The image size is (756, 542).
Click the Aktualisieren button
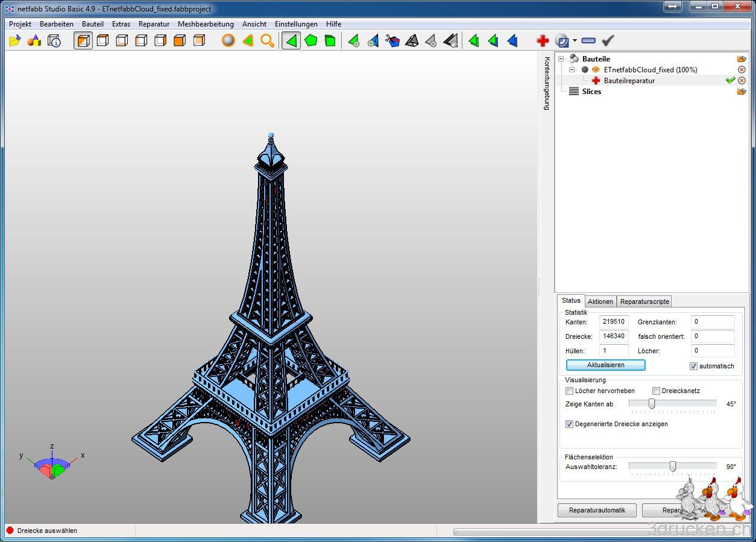(x=605, y=365)
